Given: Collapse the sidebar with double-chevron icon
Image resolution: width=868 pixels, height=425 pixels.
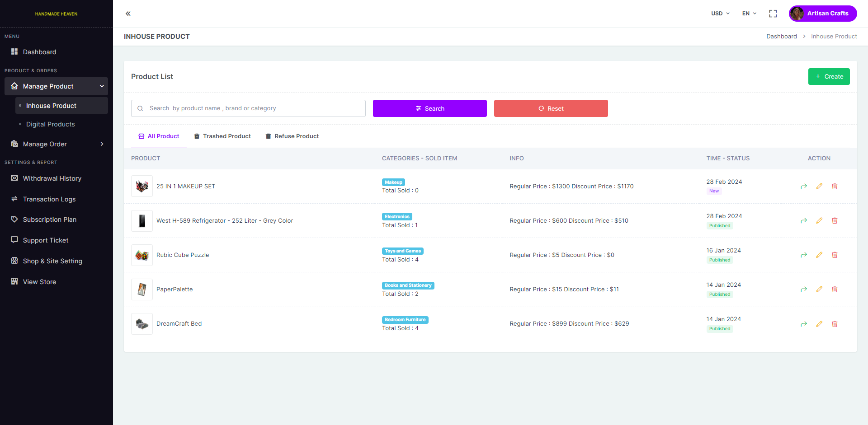Looking at the screenshot, I should click(128, 14).
